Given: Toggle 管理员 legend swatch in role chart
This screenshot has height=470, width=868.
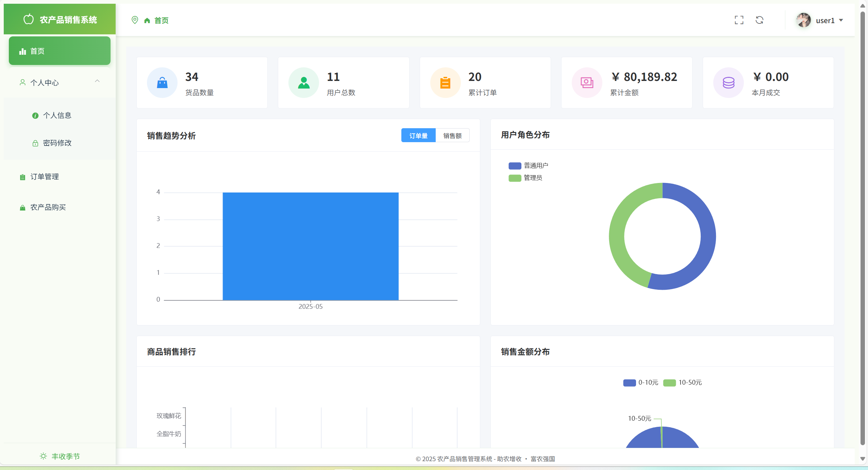Looking at the screenshot, I should click(x=515, y=178).
